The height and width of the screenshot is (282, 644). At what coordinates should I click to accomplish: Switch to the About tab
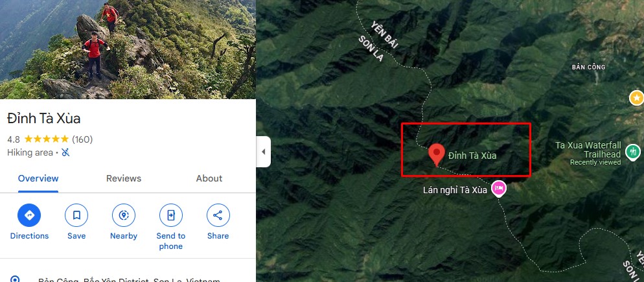click(209, 178)
